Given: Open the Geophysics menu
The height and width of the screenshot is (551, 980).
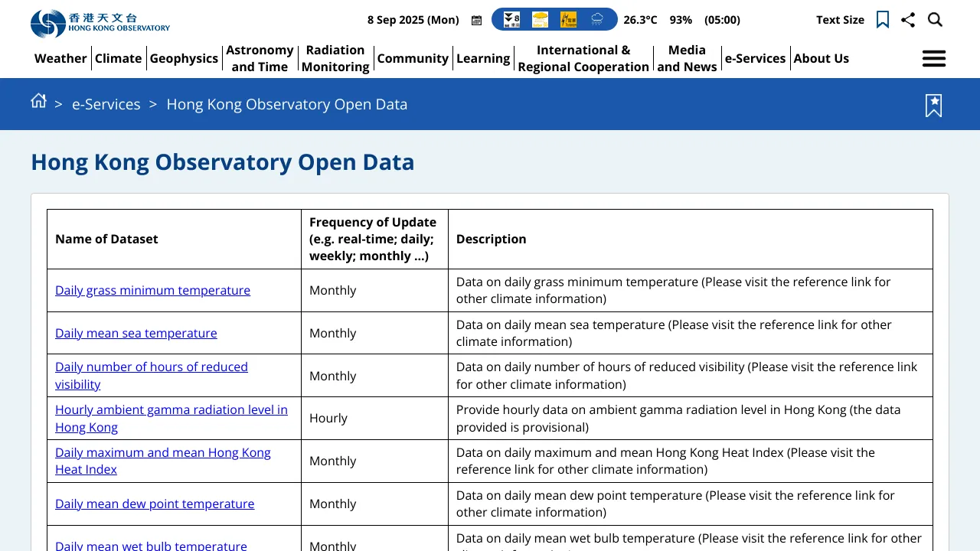Looking at the screenshot, I should pos(184,58).
